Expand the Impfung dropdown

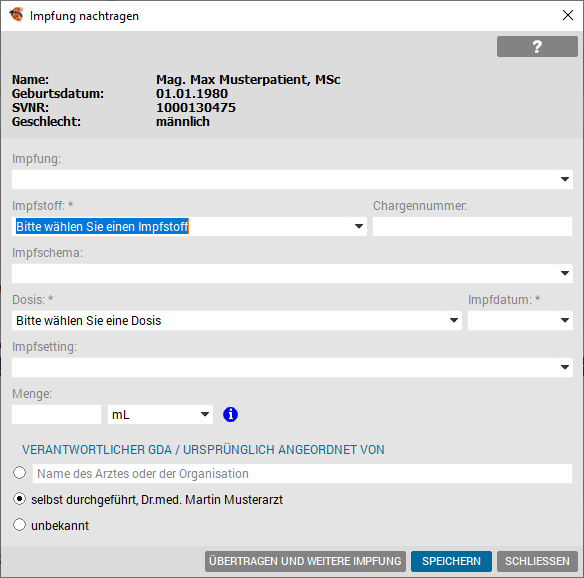point(565,179)
